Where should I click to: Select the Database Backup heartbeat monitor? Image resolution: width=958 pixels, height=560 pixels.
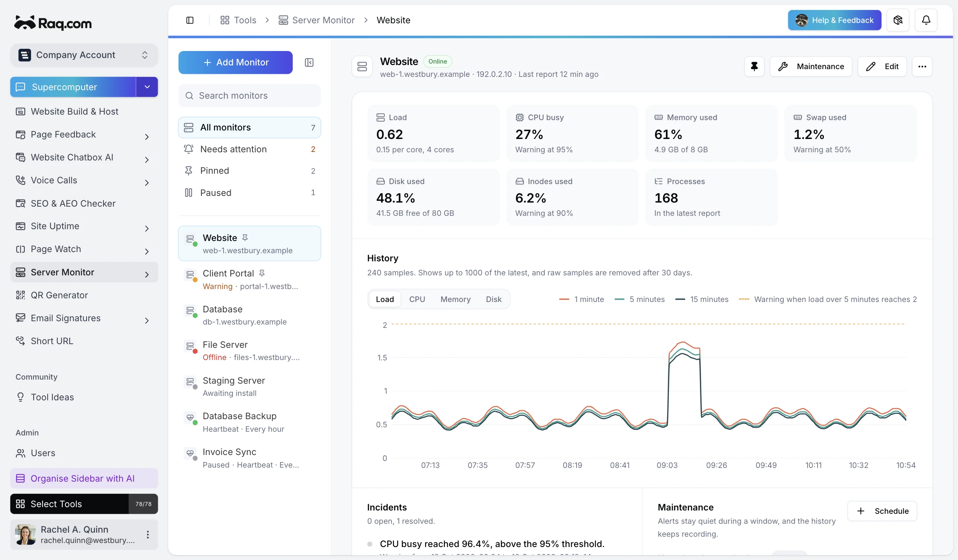(x=249, y=422)
